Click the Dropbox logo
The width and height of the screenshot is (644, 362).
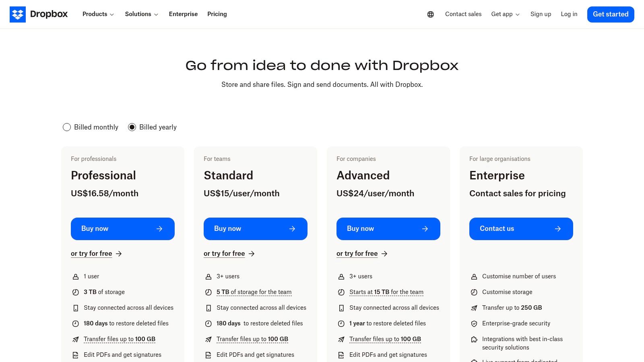point(38,14)
